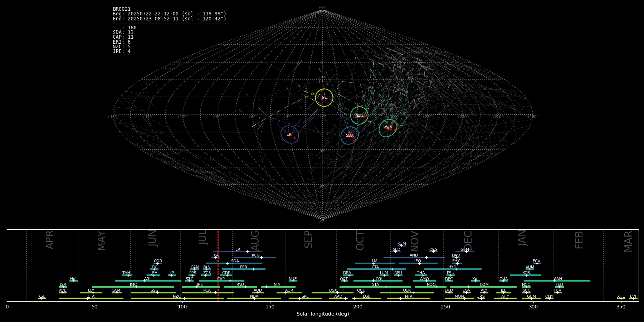Click the ARI shower bar in the timeline

(x=147, y=281)
